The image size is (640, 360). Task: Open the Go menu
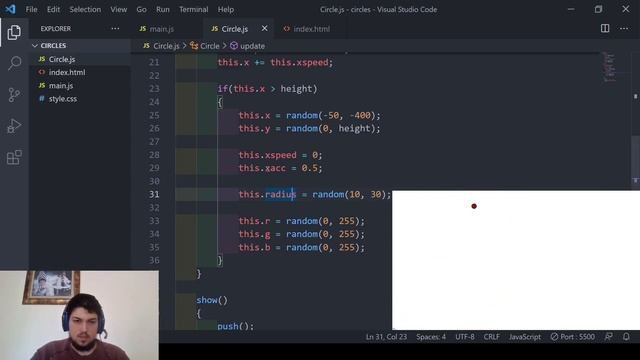point(141,9)
